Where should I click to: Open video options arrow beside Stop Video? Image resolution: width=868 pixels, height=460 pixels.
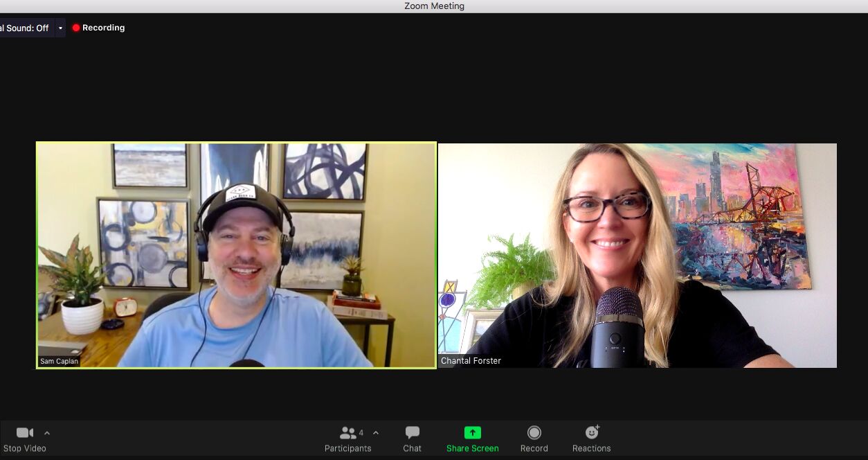point(47,433)
